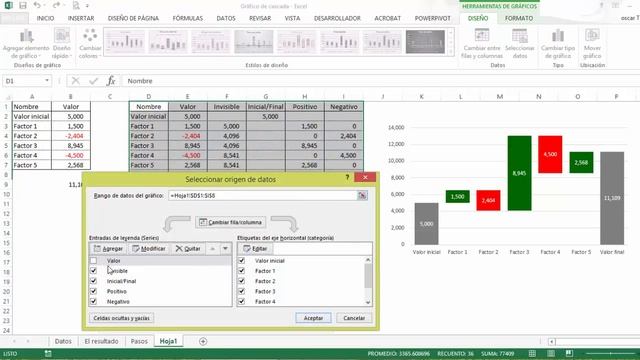Click the range collapse icon in dialog
The image size is (640, 360).
(x=362, y=196)
